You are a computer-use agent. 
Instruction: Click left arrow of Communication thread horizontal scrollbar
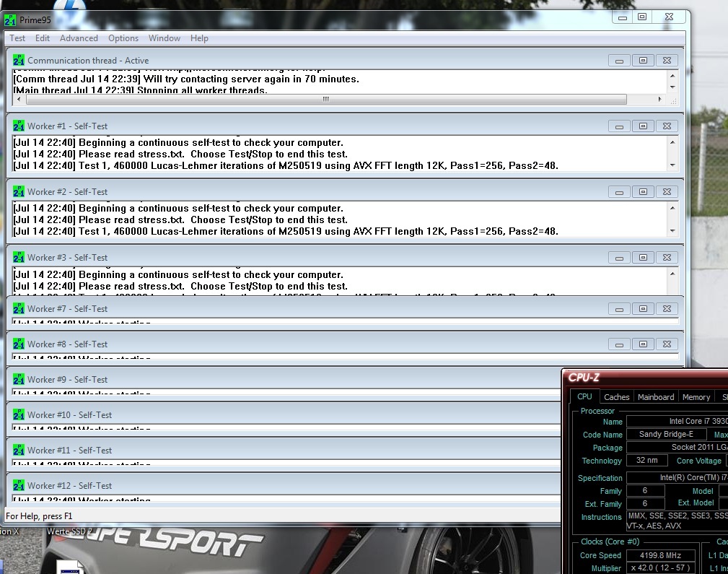pos(19,99)
